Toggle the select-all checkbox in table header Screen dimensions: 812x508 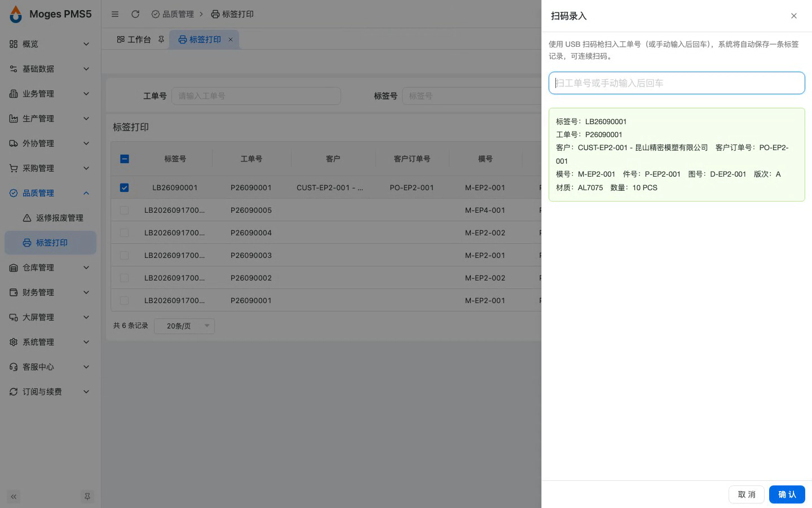[125, 159]
